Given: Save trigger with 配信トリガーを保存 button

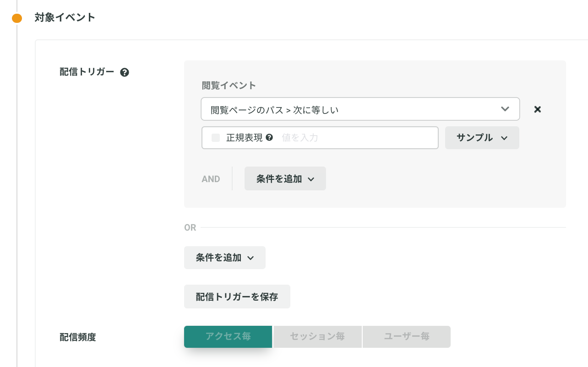Looking at the screenshot, I should (237, 297).
